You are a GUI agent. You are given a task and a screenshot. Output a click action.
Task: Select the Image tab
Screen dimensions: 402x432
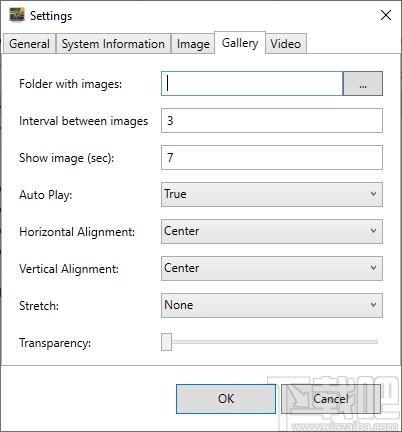pyautogui.click(x=193, y=44)
